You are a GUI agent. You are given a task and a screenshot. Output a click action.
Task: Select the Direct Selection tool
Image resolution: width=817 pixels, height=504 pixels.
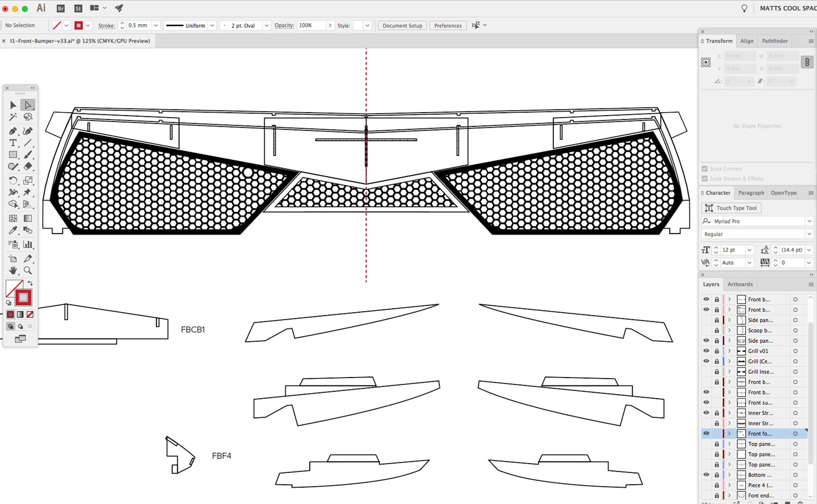point(28,104)
